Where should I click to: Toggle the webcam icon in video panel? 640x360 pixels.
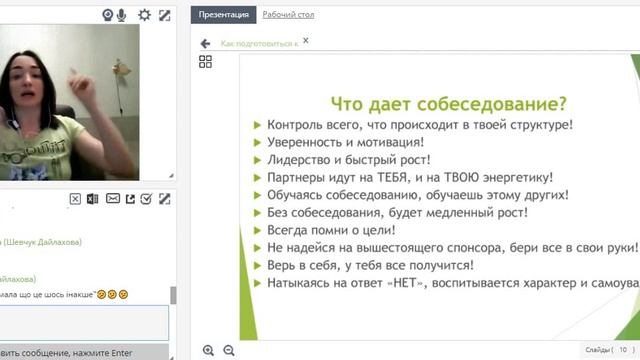[107, 15]
